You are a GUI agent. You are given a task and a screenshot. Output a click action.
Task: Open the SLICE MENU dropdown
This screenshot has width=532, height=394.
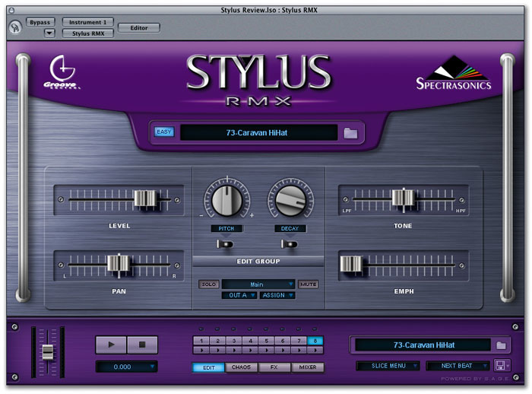coord(388,366)
